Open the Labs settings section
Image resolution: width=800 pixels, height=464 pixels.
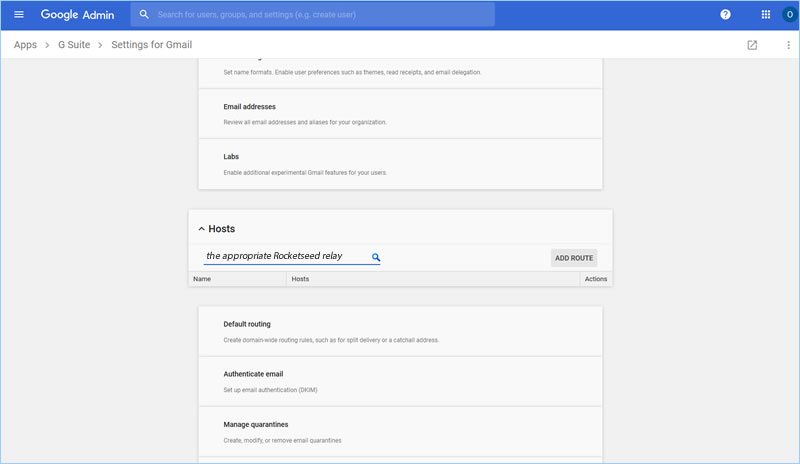pos(400,164)
